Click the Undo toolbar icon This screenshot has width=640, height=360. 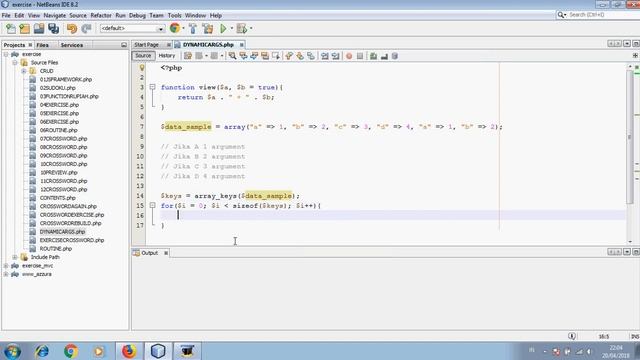[x=72, y=28]
